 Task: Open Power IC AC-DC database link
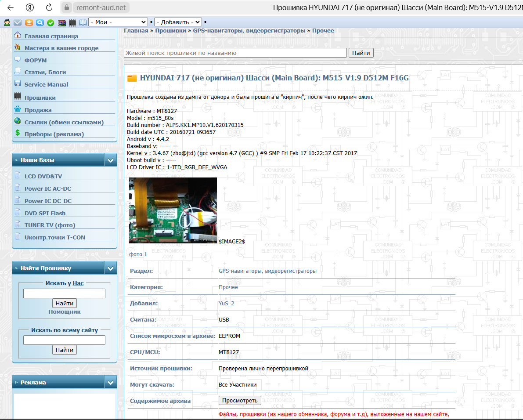48,189
